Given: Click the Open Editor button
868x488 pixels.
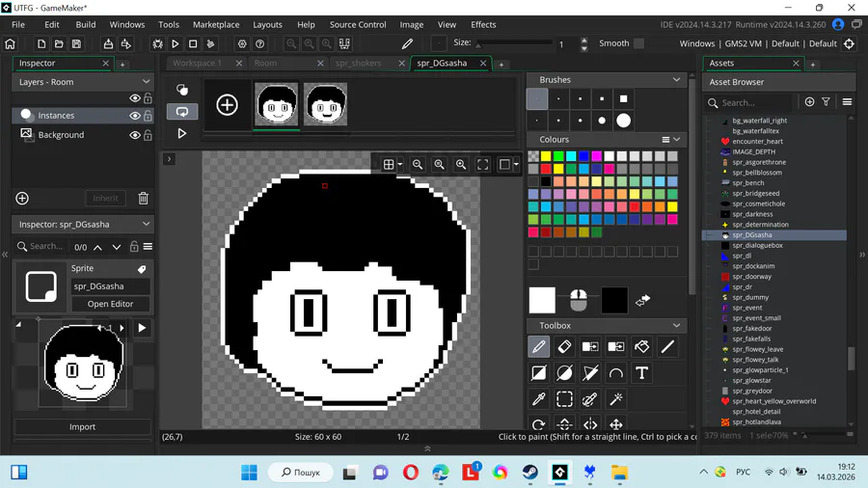Looking at the screenshot, I should point(110,304).
